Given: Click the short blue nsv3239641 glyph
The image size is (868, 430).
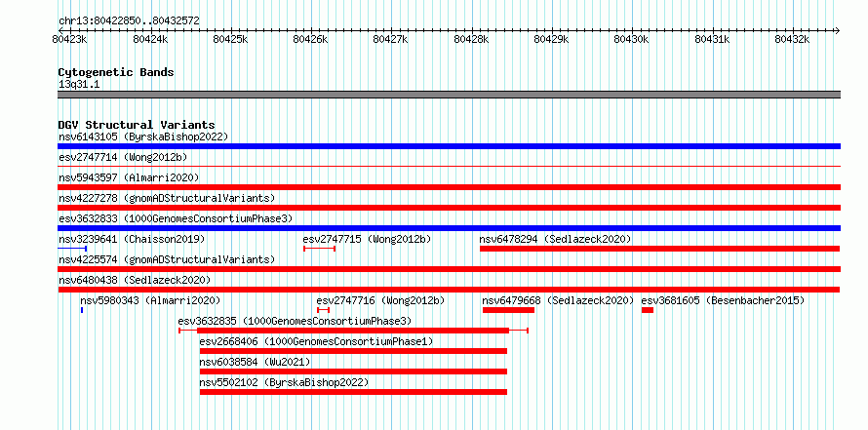Looking at the screenshot, I should click(x=72, y=249).
